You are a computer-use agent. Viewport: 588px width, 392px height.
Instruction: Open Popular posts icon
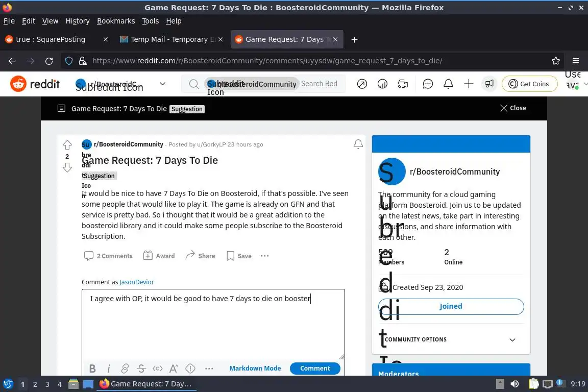pos(362,84)
